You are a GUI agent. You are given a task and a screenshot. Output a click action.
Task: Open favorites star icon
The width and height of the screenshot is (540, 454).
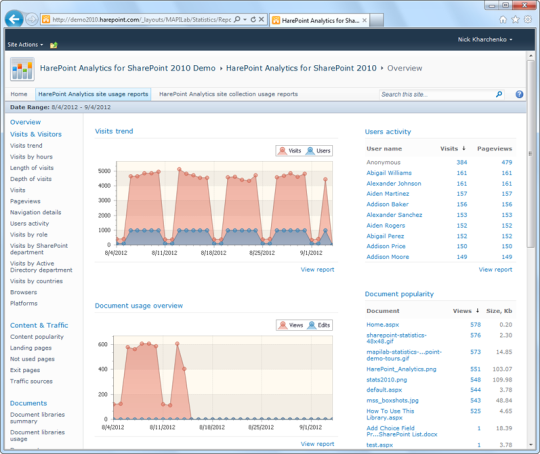click(x=515, y=20)
